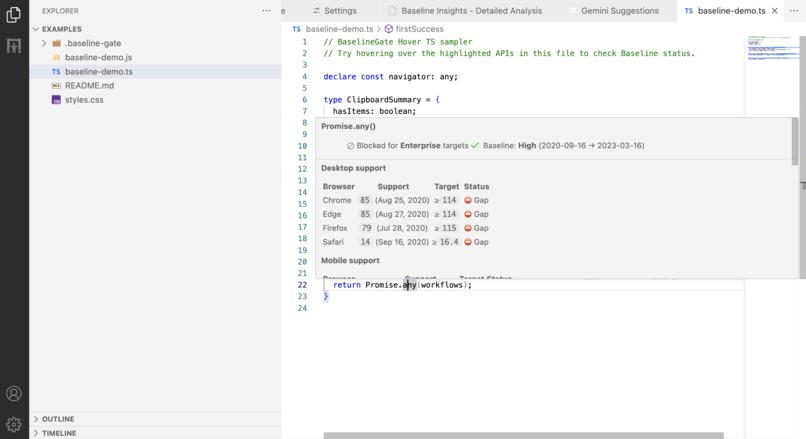Viewport: 806px width, 439px height.
Task: Click the horizontal scrollbar of the editor
Action: 523,435
